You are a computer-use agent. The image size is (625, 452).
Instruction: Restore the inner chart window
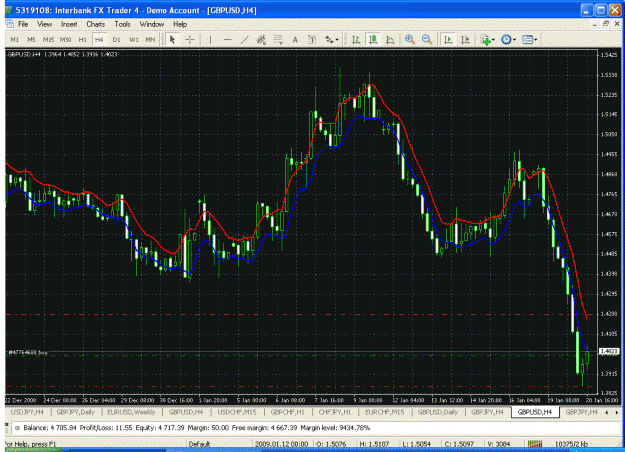tap(606, 24)
